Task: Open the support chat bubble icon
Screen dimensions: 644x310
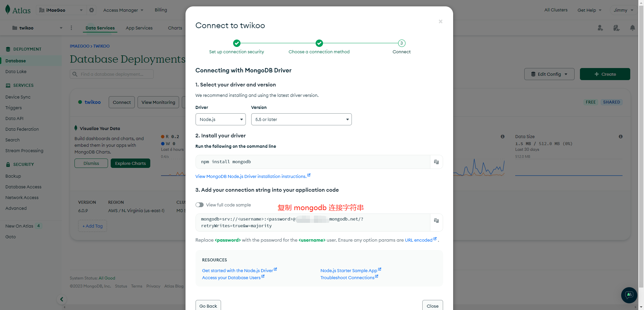Action: (629, 295)
